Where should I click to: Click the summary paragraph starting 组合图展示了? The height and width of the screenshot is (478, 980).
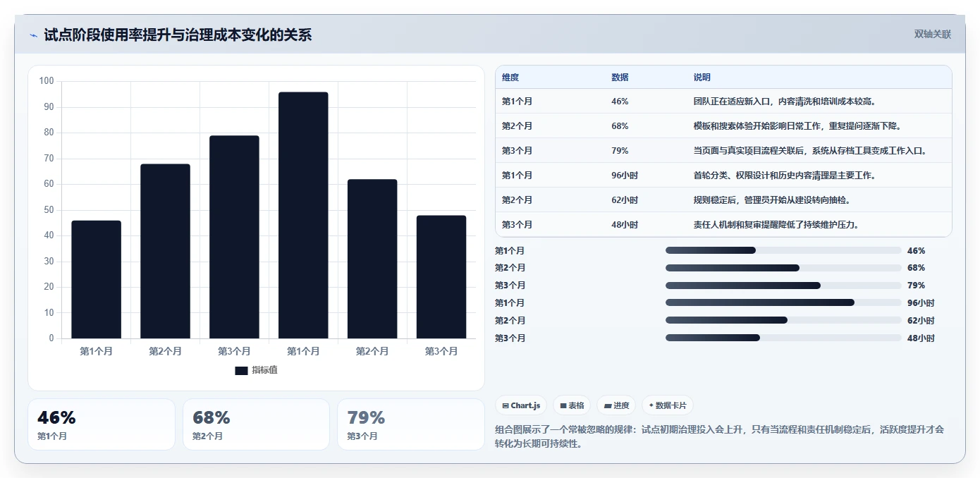click(x=720, y=436)
